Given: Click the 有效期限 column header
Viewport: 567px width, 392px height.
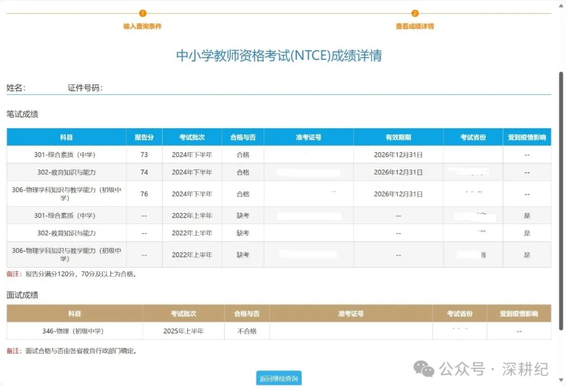Looking at the screenshot, I should coord(398,137).
